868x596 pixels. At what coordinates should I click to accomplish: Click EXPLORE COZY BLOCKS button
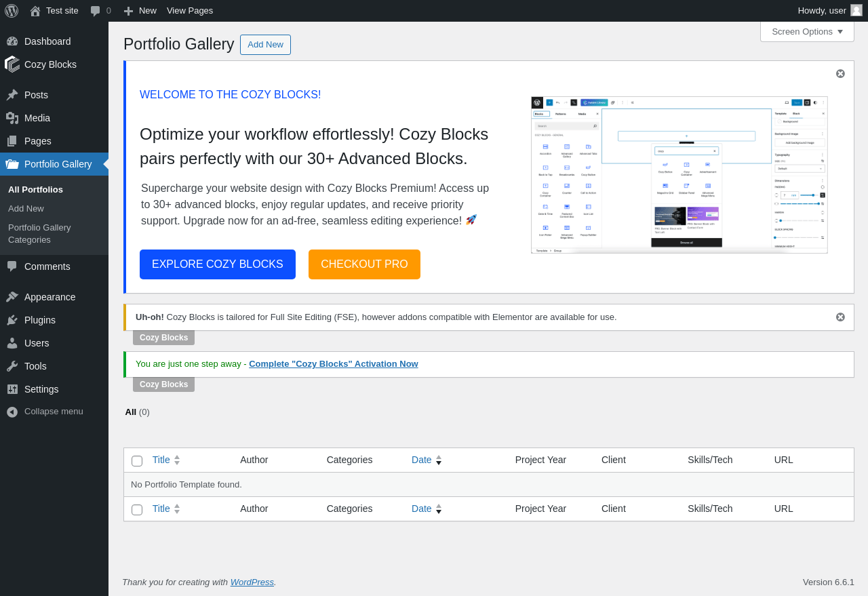[218, 264]
